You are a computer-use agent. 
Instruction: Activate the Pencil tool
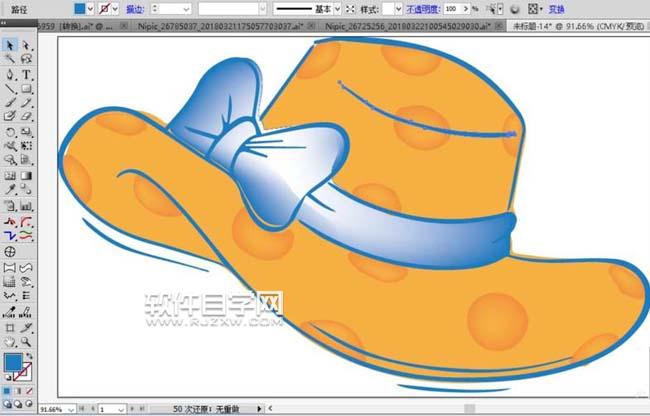tap(26, 102)
